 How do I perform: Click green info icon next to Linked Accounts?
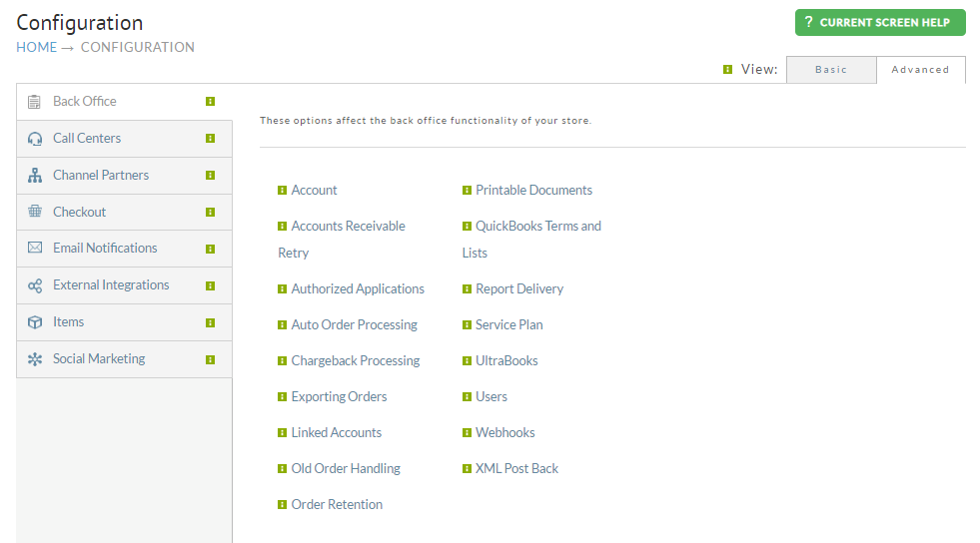[283, 432]
